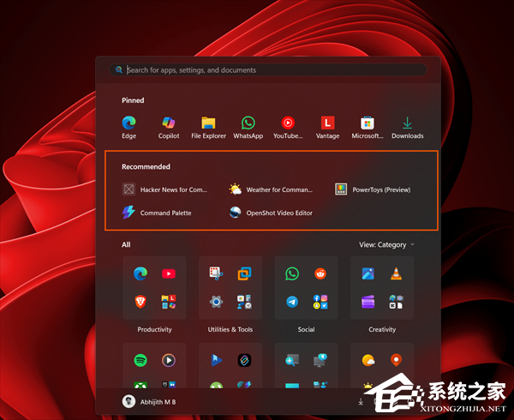The width and height of the screenshot is (514, 420).
Task: Launch PowerToys (Preview) from Recommended
Action: (x=373, y=189)
